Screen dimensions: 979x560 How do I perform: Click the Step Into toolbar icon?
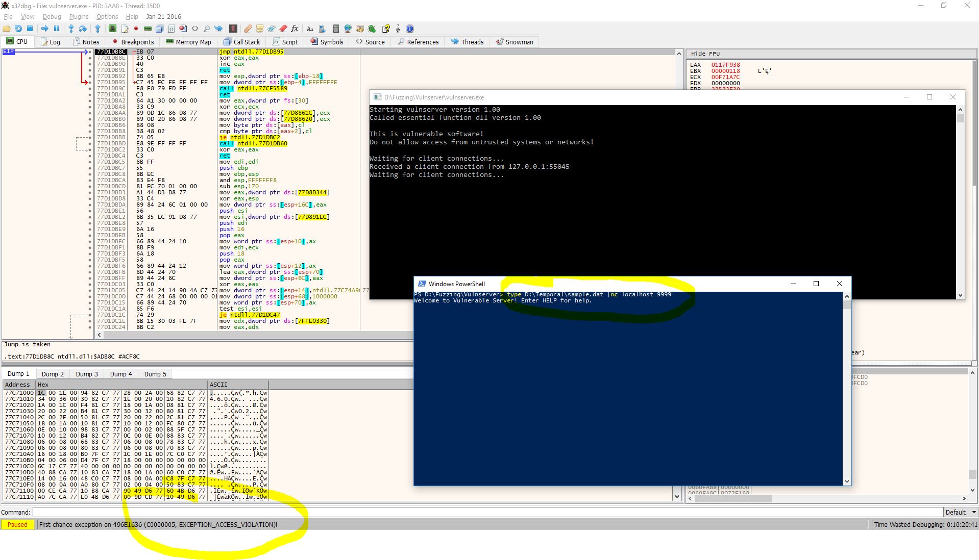point(71,29)
